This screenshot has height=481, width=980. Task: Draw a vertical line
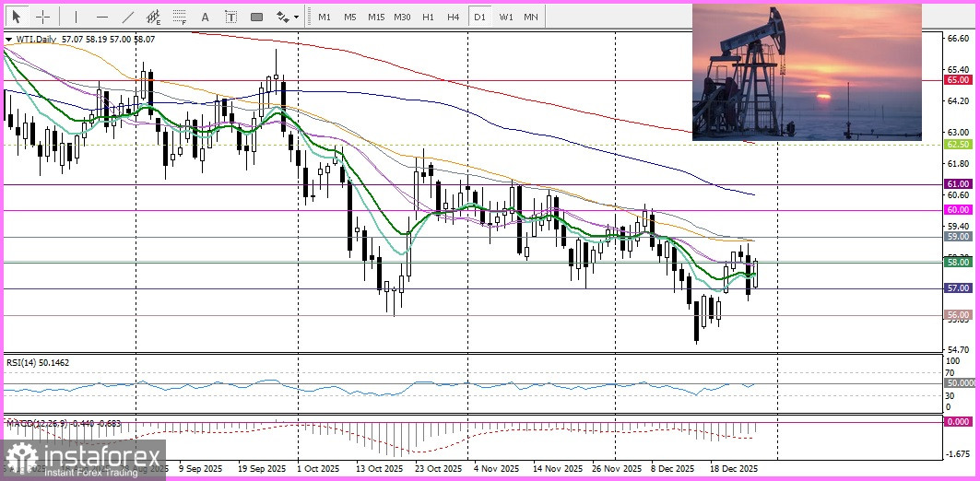click(77, 17)
